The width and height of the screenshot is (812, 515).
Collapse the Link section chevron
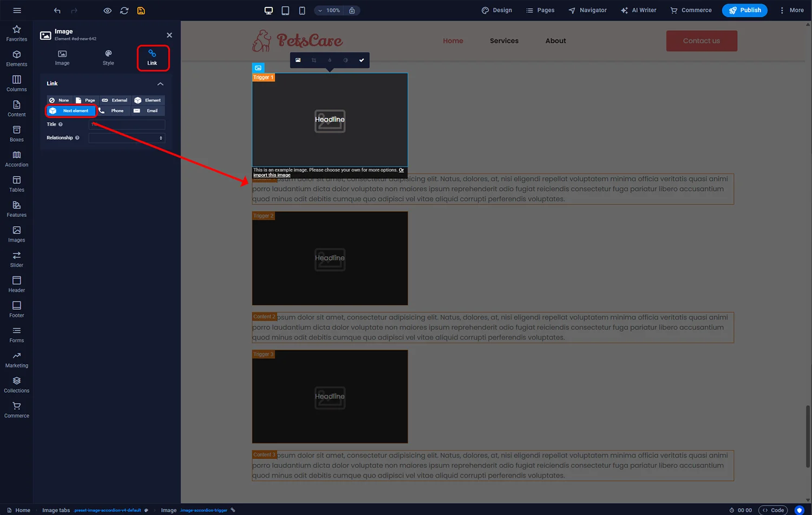[160, 84]
